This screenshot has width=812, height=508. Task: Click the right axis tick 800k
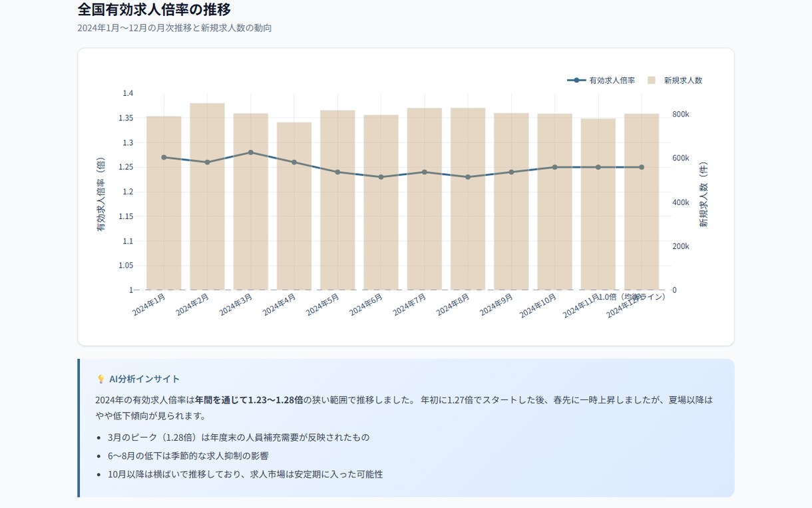click(x=681, y=115)
